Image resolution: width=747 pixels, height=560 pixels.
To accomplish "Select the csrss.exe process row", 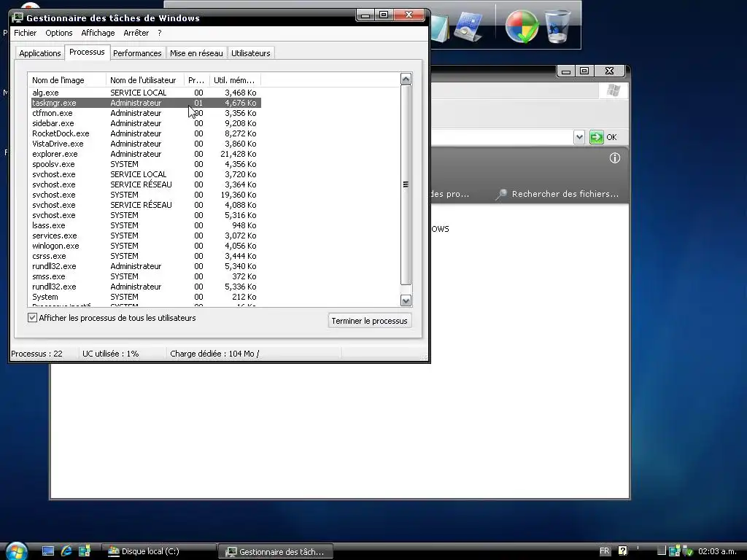I will click(x=145, y=256).
